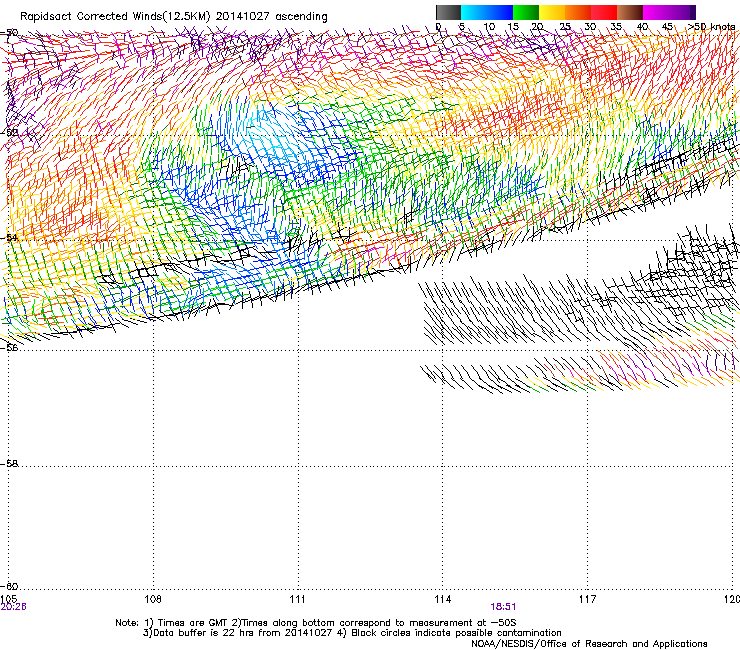Click the magenta 40-45 knots legend swatch
This screenshot has height=650, width=740.
pos(656,12)
